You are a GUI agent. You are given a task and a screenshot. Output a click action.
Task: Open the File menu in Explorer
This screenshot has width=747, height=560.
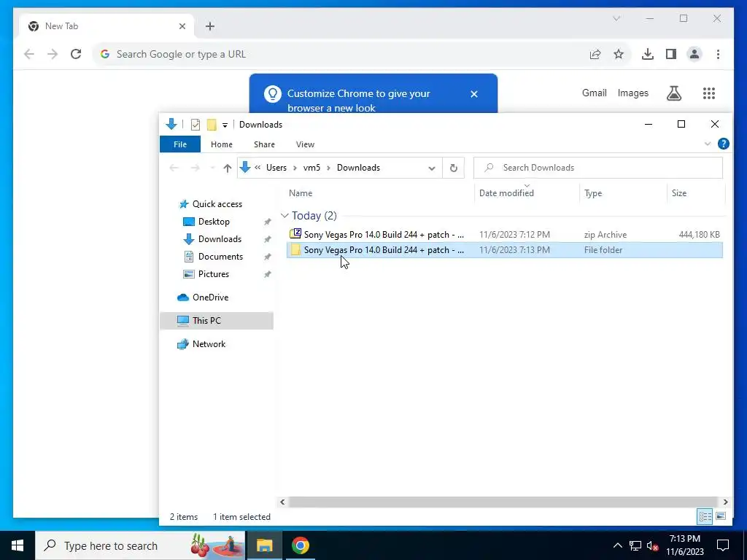click(x=180, y=144)
